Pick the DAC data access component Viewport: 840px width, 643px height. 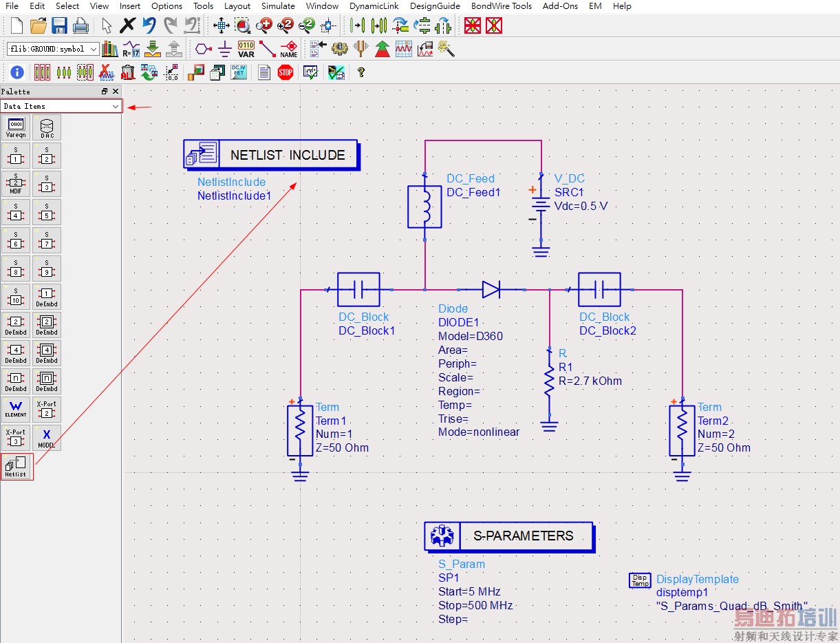47,127
